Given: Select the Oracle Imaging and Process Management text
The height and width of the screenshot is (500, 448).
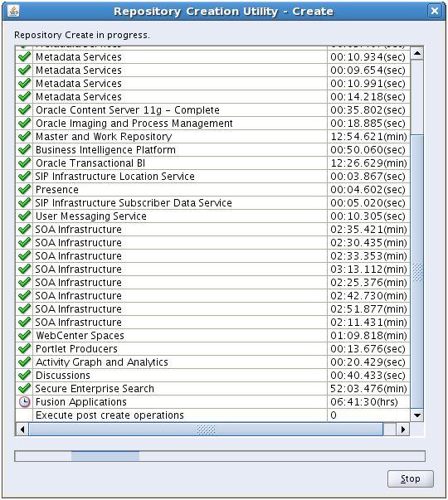Looking at the screenshot, I should pyautogui.click(x=134, y=123).
